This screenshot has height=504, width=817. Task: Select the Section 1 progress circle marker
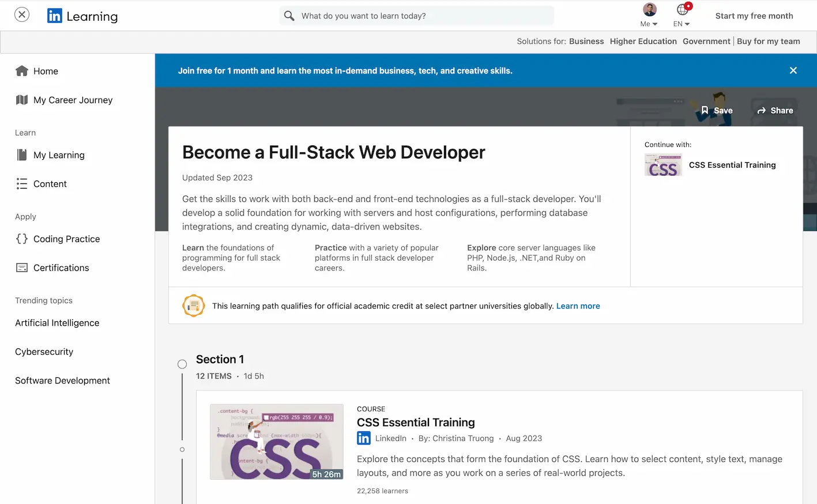click(x=182, y=364)
